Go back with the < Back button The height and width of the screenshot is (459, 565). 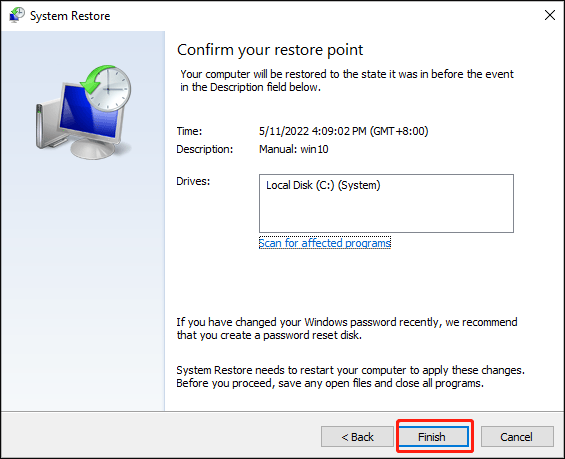coord(357,437)
